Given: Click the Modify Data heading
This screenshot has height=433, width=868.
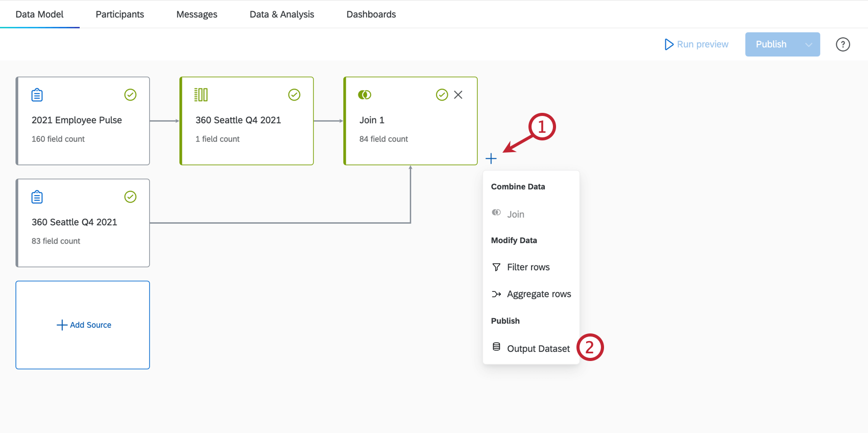Looking at the screenshot, I should (x=514, y=240).
